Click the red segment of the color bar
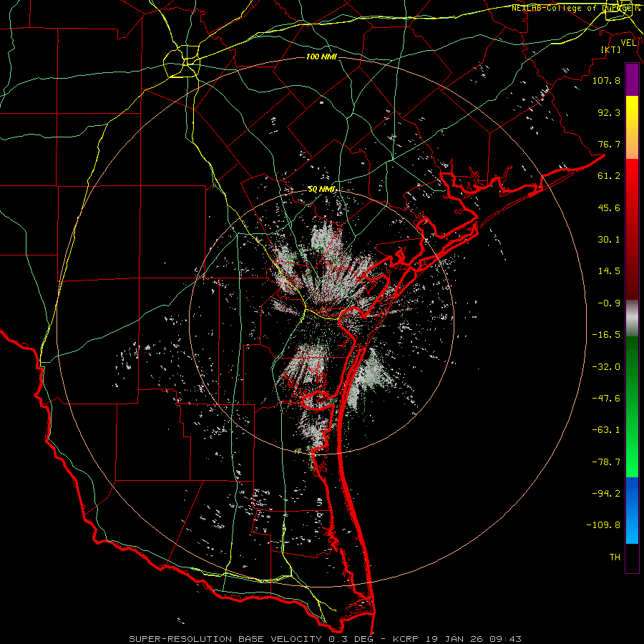 coord(632,229)
